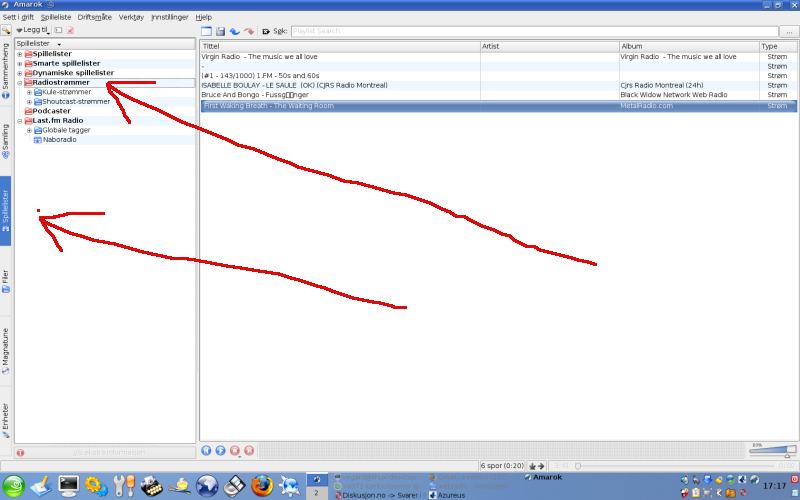Click the Tittel column header
The image size is (800, 500).
[x=340, y=46]
